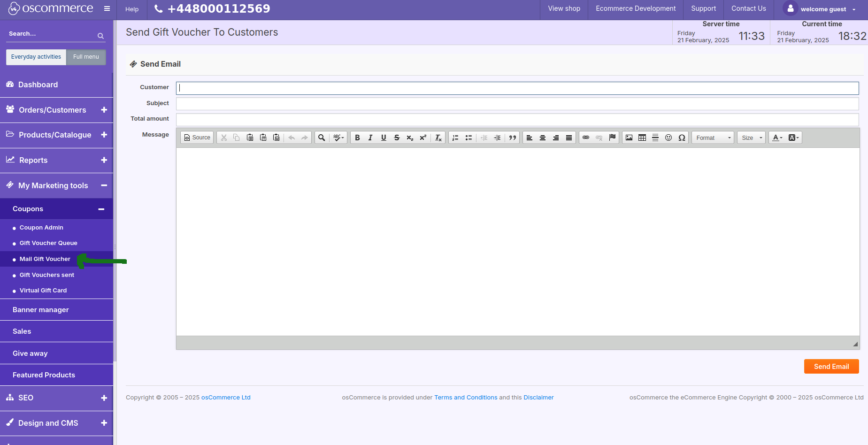The width and height of the screenshot is (868, 445).
Task: Open the Special Character omega icon
Action: (x=682, y=138)
